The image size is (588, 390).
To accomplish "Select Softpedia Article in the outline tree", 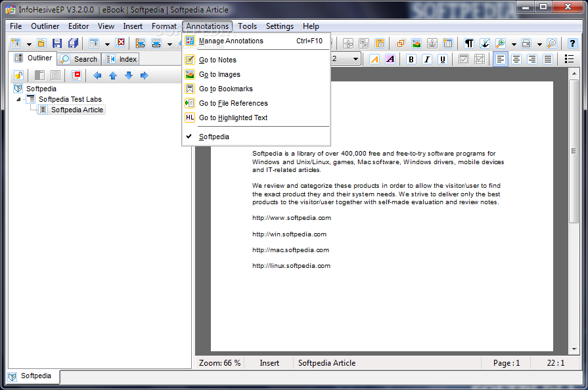I will coord(77,110).
